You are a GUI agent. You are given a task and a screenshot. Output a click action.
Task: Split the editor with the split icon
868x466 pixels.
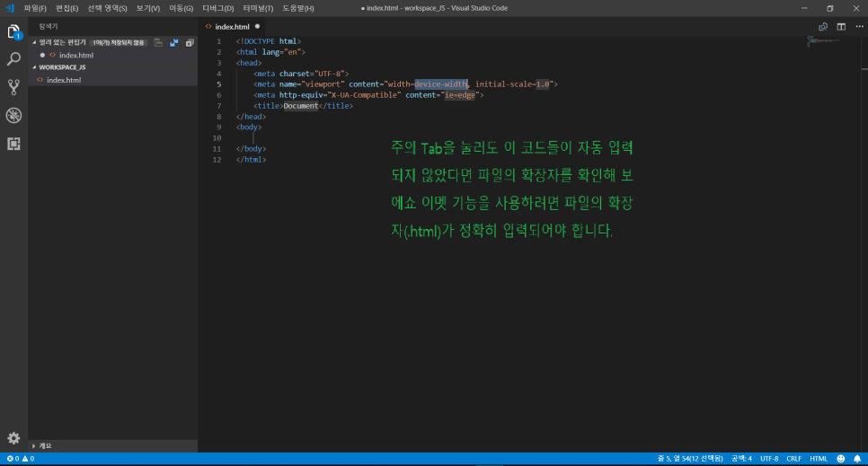(x=841, y=27)
